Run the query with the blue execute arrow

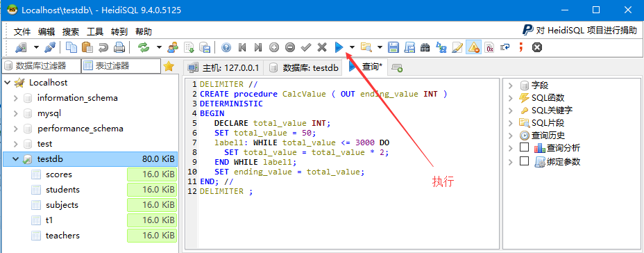click(339, 47)
